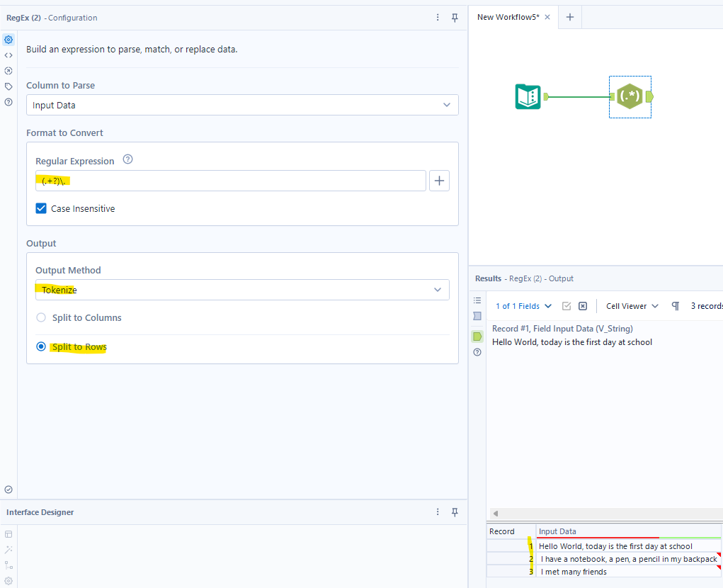723x588 pixels.
Task: Show metadata icon in Results panel
Action: click(x=477, y=316)
